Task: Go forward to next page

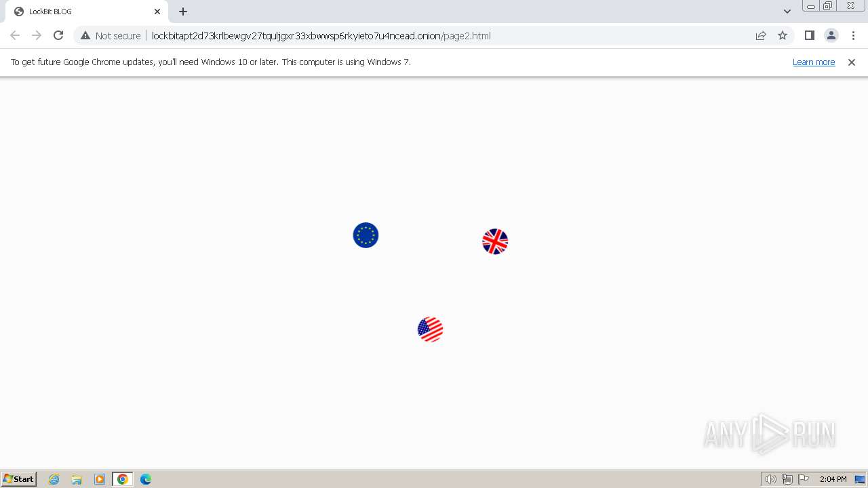Action: click(x=37, y=35)
